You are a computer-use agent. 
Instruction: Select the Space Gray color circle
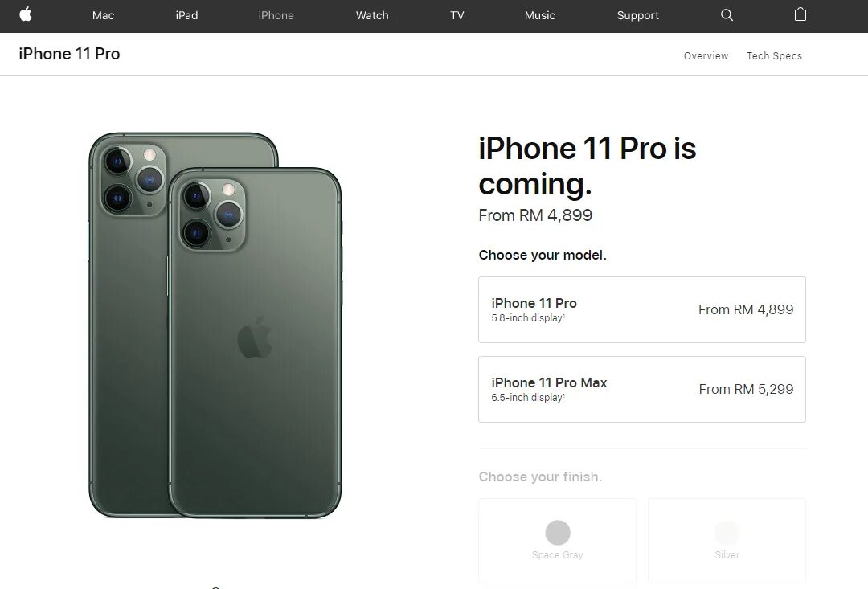[558, 533]
